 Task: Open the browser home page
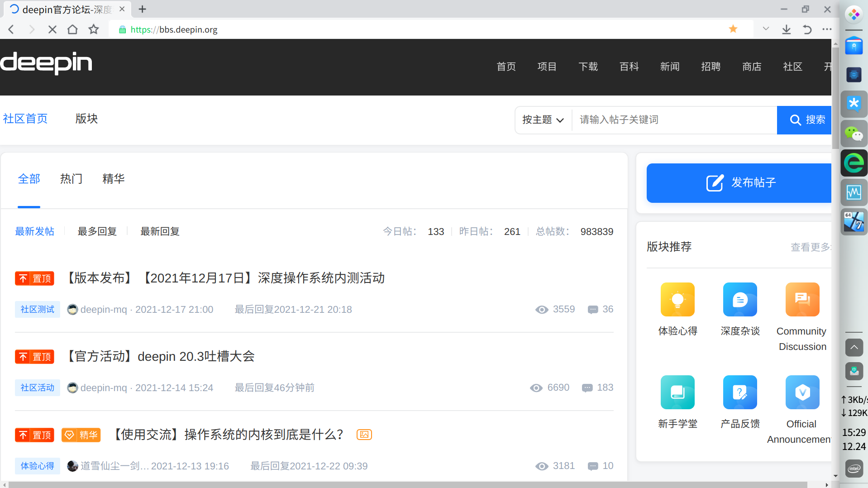click(x=72, y=29)
